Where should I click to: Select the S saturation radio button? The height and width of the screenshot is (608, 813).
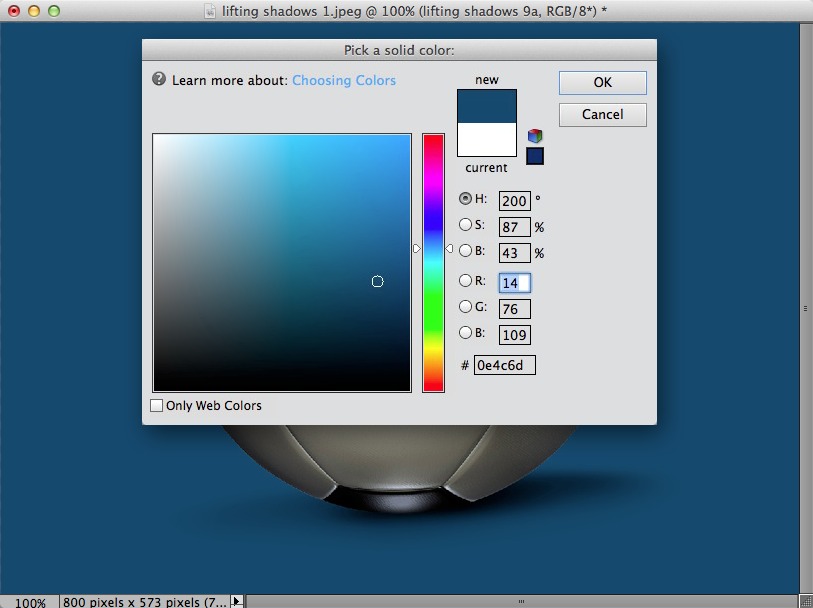[x=465, y=225]
